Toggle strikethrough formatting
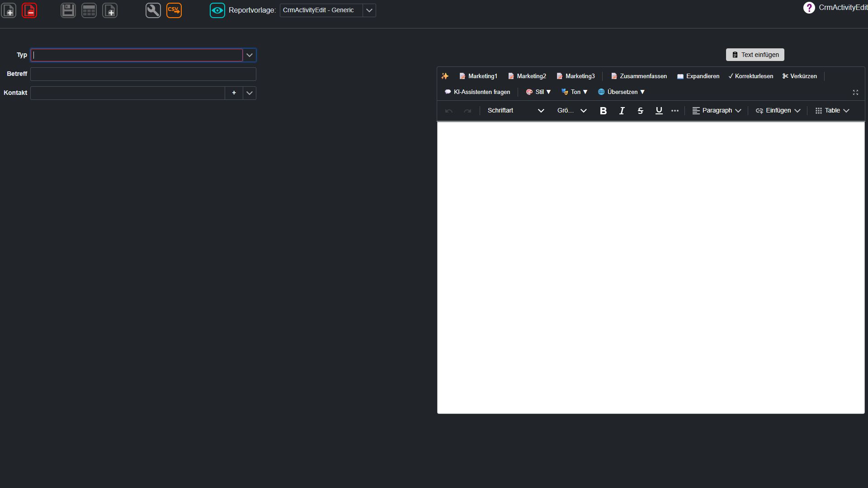Screen dimensions: 868x488 pos(640,111)
